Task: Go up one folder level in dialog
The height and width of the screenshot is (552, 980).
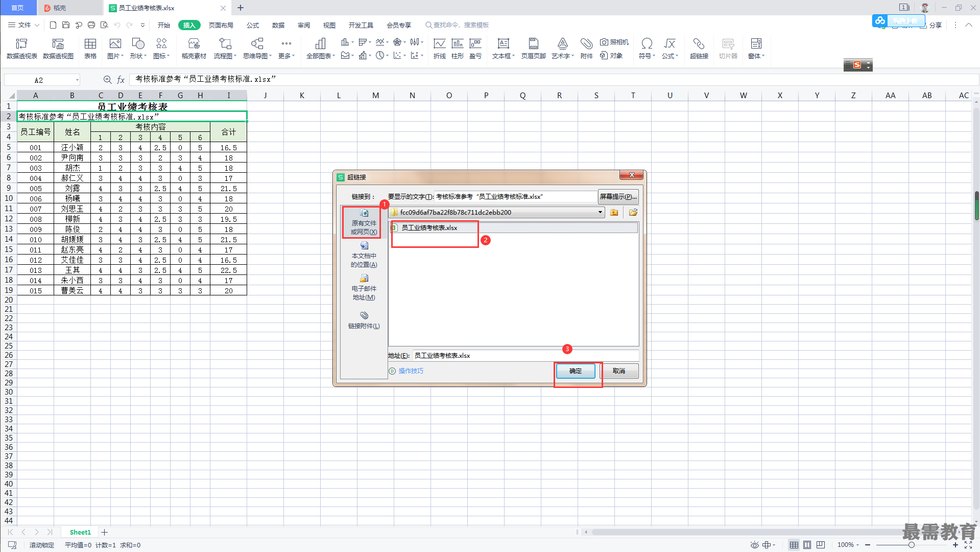Action: [614, 213]
